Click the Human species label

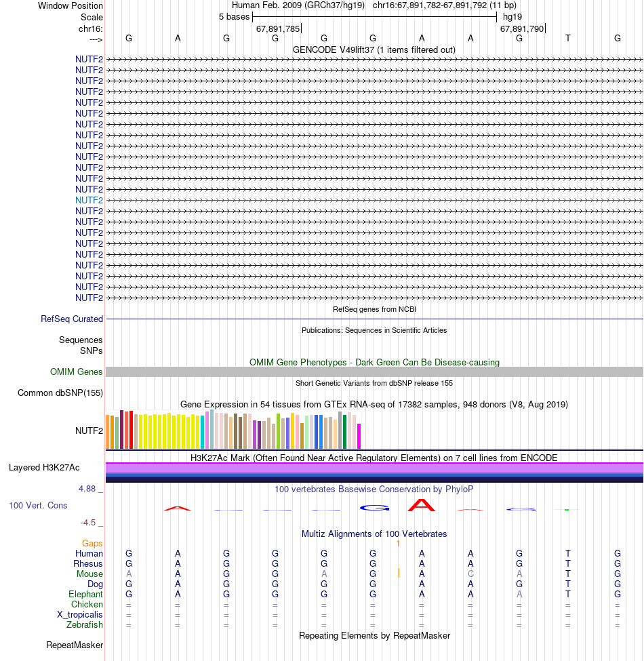pyautogui.click(x=89, y=553)
